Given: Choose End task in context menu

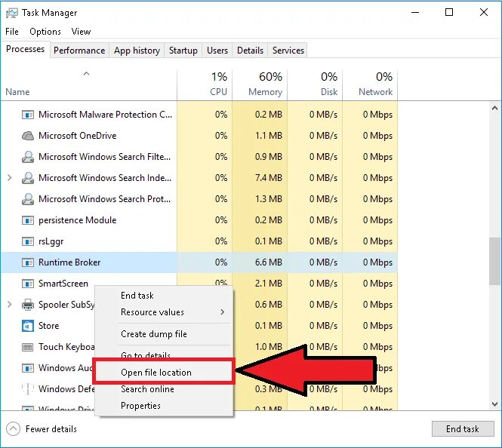Looking at the screenshot, I should click(x=164, y=296).
